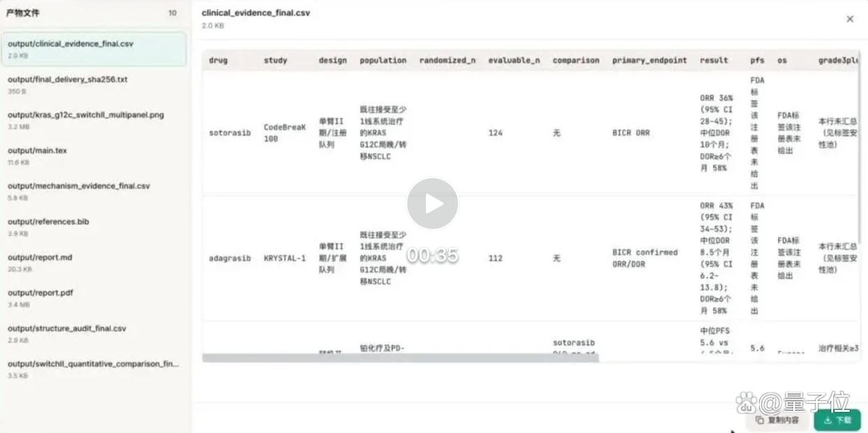Click the drug column header
This screenshot has width=868, height=433.
click(x=218, y=60)
